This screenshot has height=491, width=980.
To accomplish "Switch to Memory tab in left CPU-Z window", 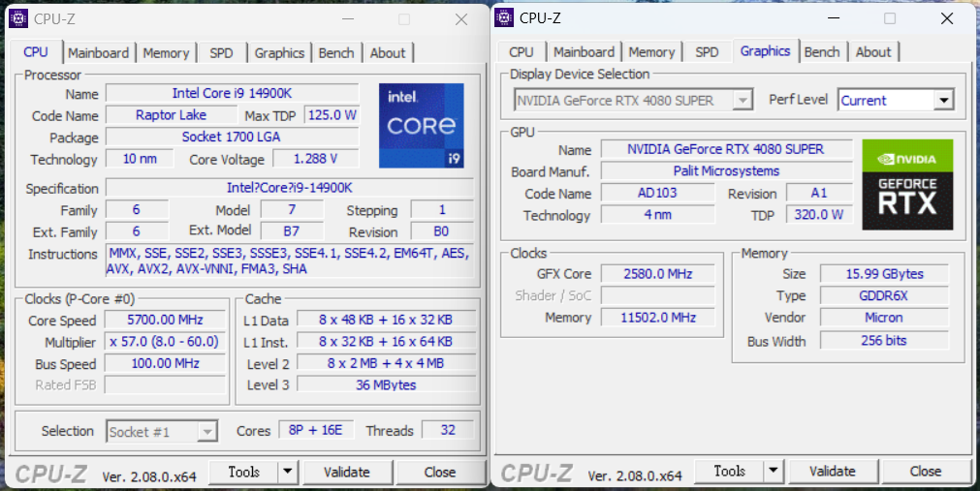I will coord(166,53).
